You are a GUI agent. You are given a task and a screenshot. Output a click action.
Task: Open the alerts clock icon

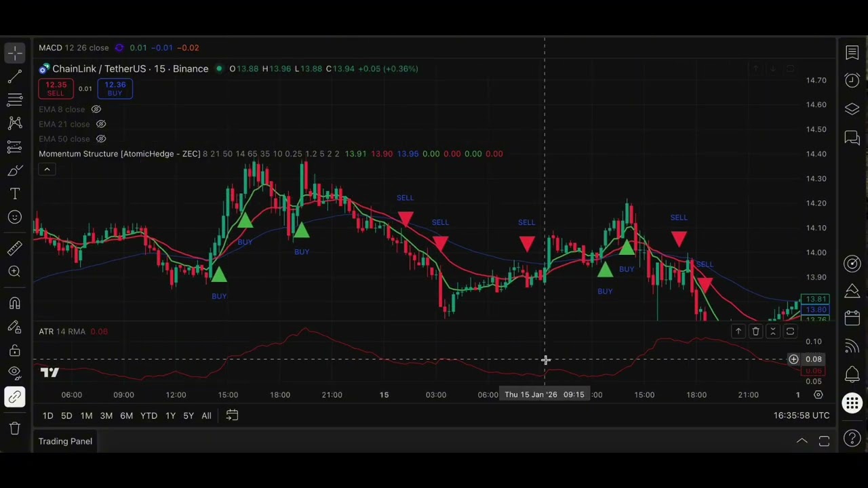pos(852,80)
